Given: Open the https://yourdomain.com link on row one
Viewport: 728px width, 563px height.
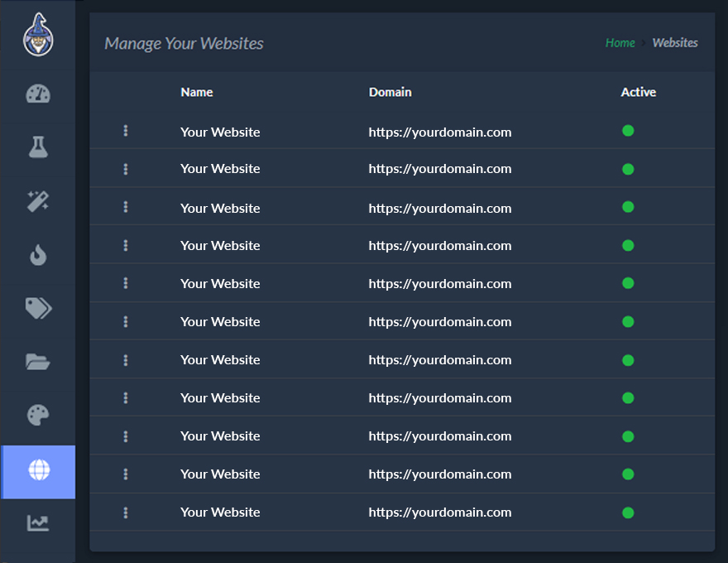Looking at the screenshot, I should click(x=441, y=132).
